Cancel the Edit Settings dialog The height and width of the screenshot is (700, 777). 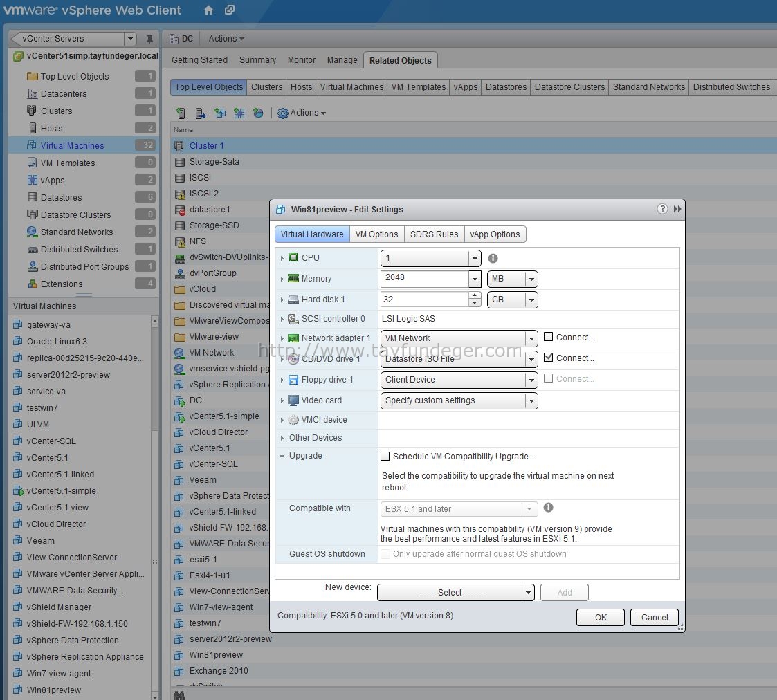654,617
